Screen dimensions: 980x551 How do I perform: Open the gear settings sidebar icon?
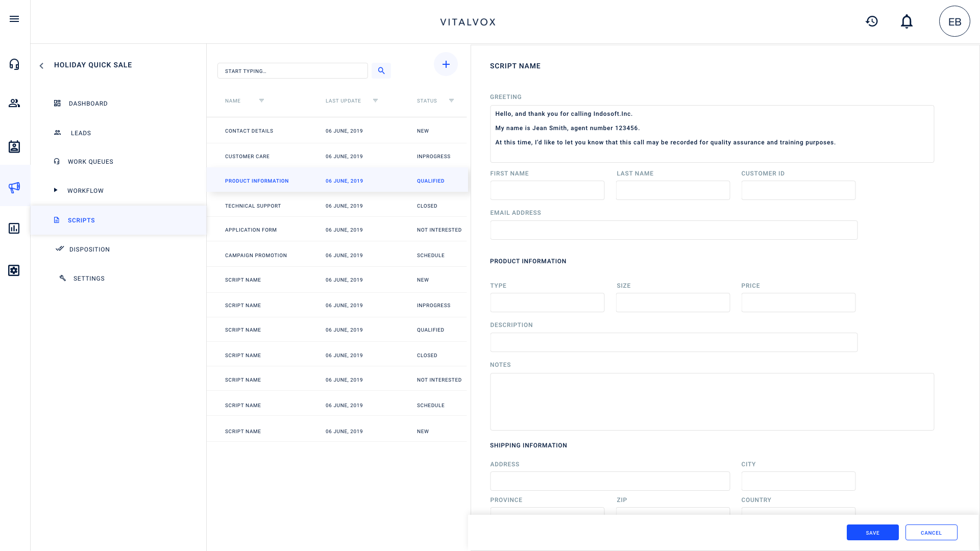[x=14, y=270]
